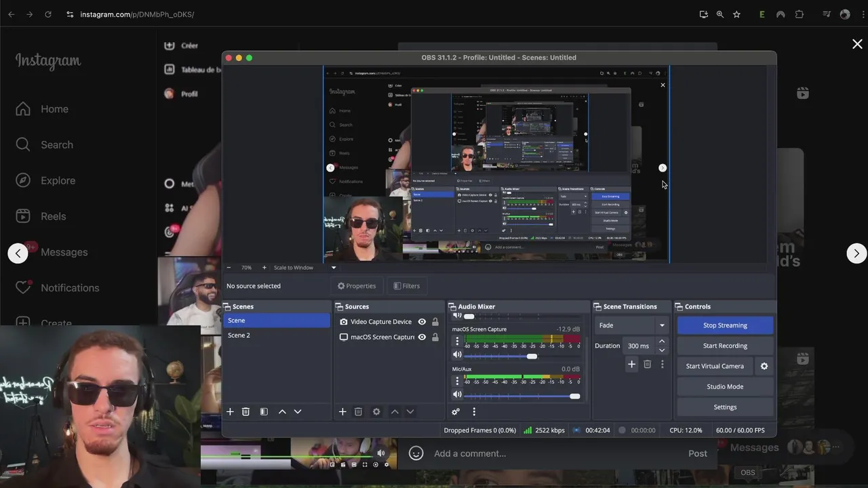Remove selected source with the Sources trash icon

(x=358, y=411)
